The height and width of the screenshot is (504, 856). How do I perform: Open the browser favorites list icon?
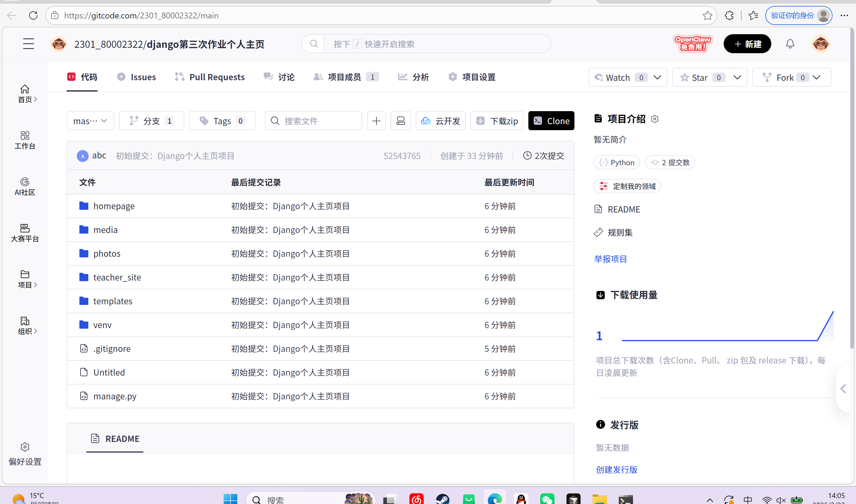click(x=753, y=15)
